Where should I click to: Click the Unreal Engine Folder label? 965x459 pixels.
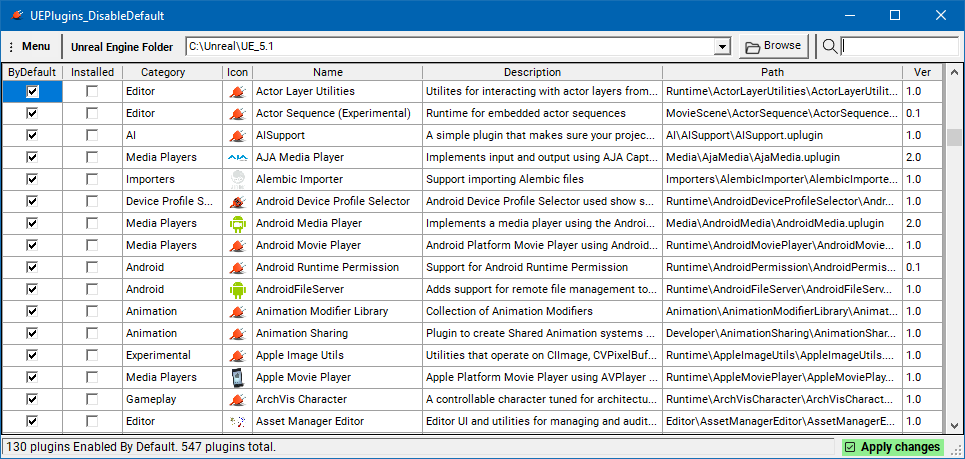[x=122, y=47]
